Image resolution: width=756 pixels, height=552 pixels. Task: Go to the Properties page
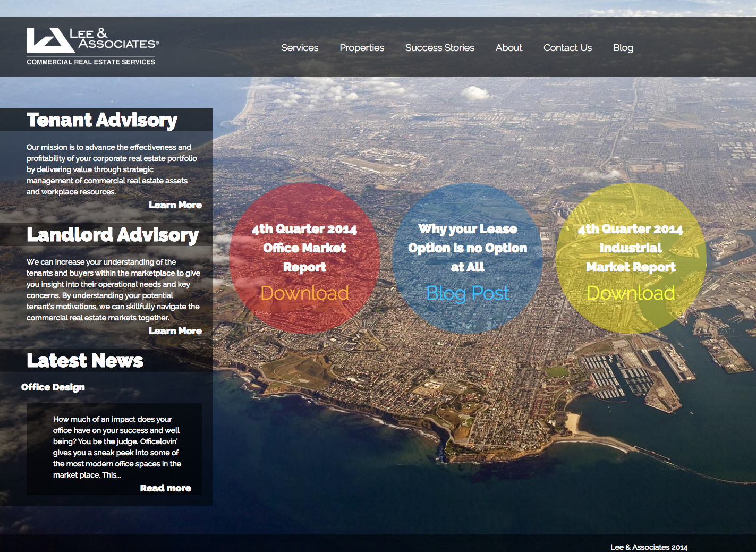point(362,48)
